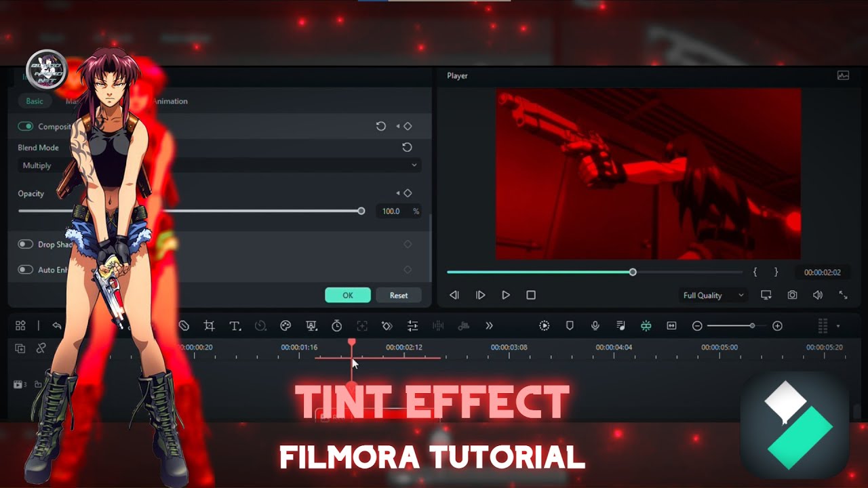Click the Opacity value field 100.0
The width and height of the screenshot is (868, 488).
(x=391, y=211)
